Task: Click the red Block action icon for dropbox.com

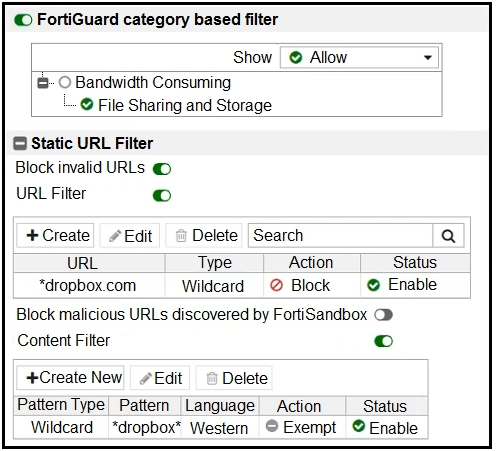Action: (276, 285)
